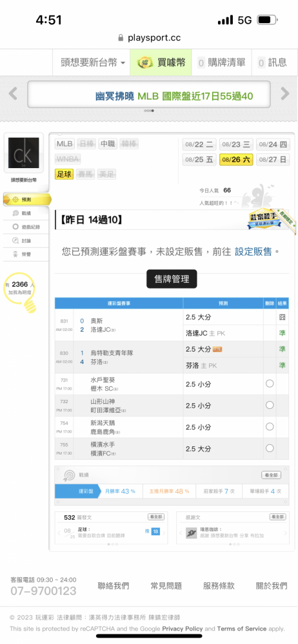Select delete circle for 山形山神 match

[270, 405]
